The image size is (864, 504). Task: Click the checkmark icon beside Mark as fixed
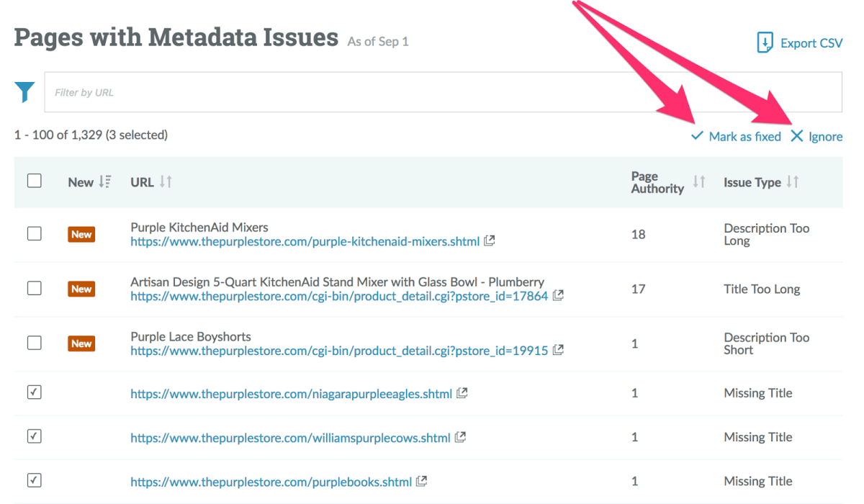tap(697, 136)
